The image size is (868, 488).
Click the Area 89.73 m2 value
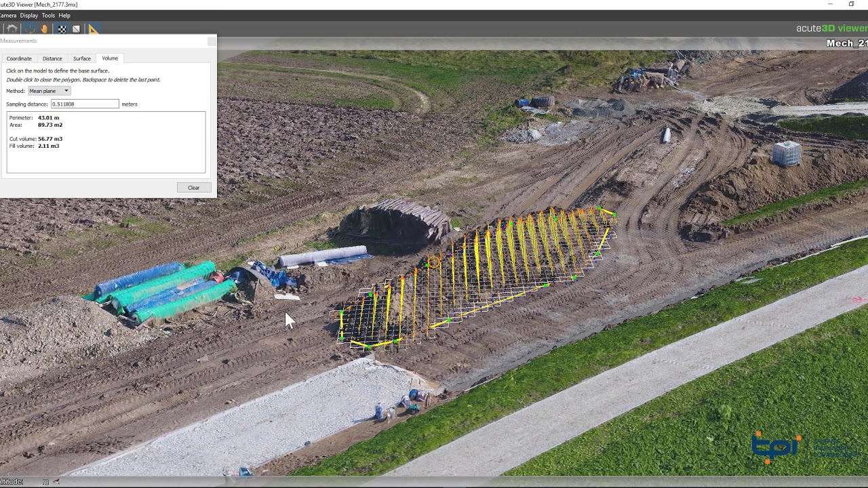click(50, 125)
